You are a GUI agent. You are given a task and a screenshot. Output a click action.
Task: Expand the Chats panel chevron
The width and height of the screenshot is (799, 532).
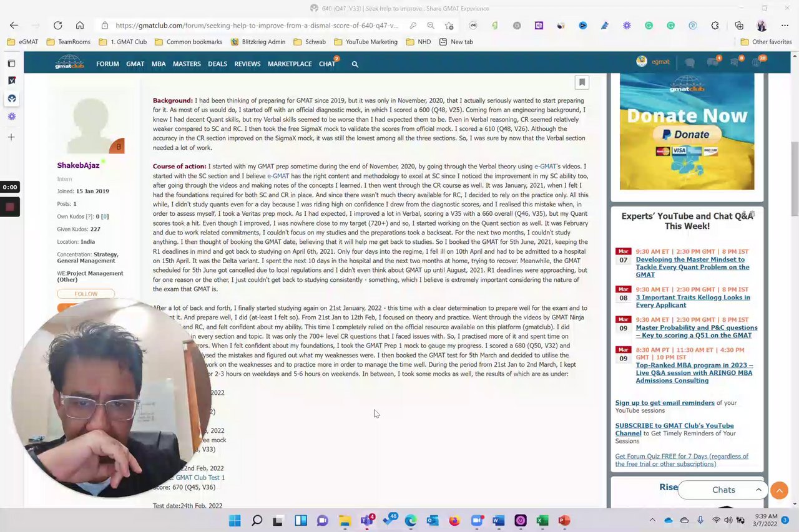(x=758, y=490)
